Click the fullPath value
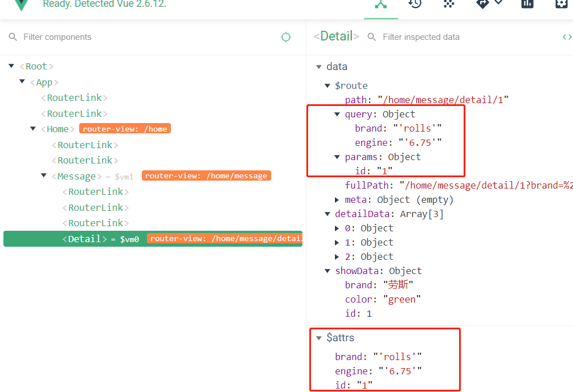573x392 pixels. point(486,185)
